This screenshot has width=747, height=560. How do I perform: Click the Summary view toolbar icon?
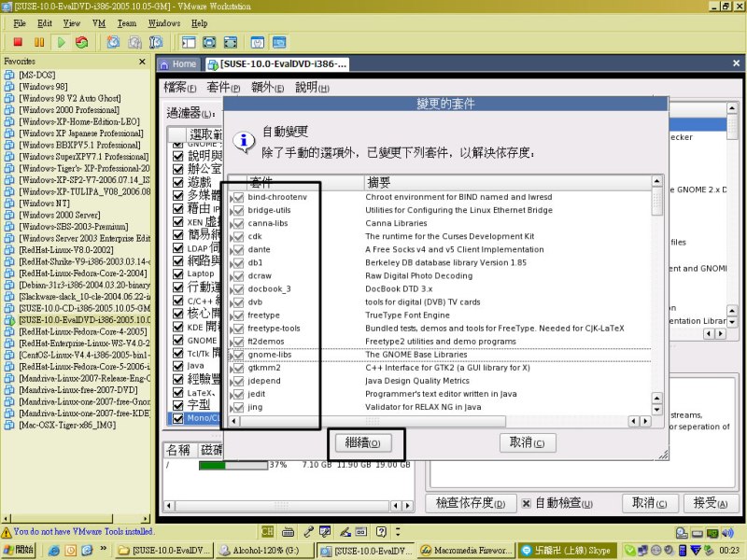(x=258, y=42)
